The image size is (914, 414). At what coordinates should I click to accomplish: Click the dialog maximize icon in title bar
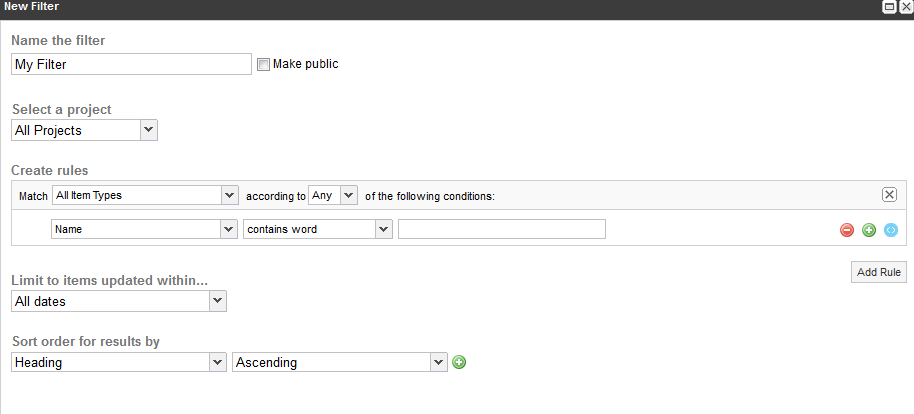coord(889,7)
